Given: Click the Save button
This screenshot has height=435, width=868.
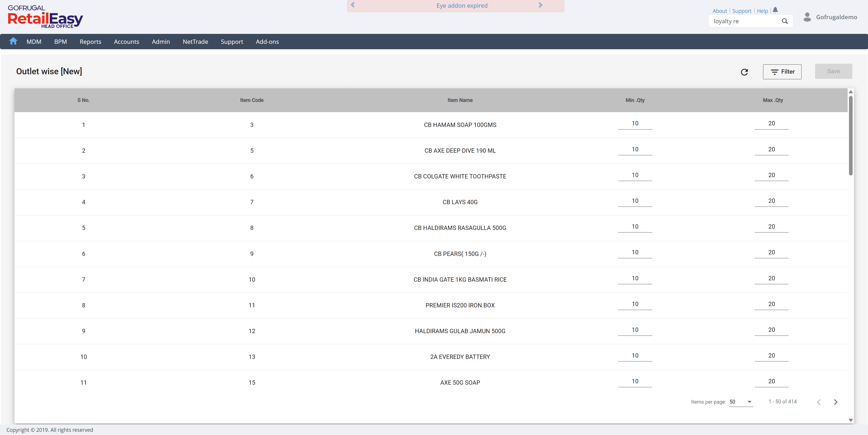Looking at the screenshot, I should point(833,71).
